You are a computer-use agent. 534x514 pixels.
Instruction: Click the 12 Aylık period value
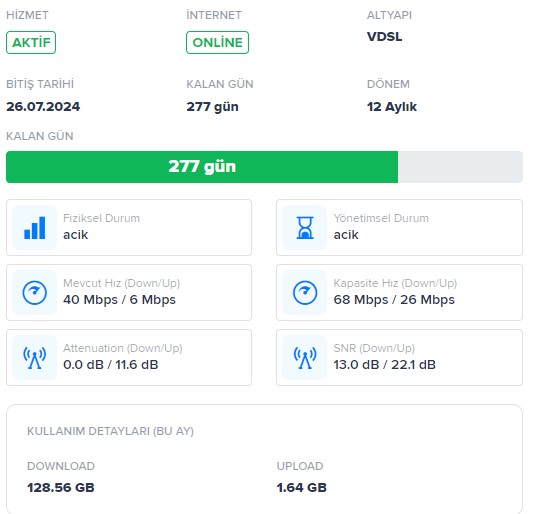click(x=392, y=107)
